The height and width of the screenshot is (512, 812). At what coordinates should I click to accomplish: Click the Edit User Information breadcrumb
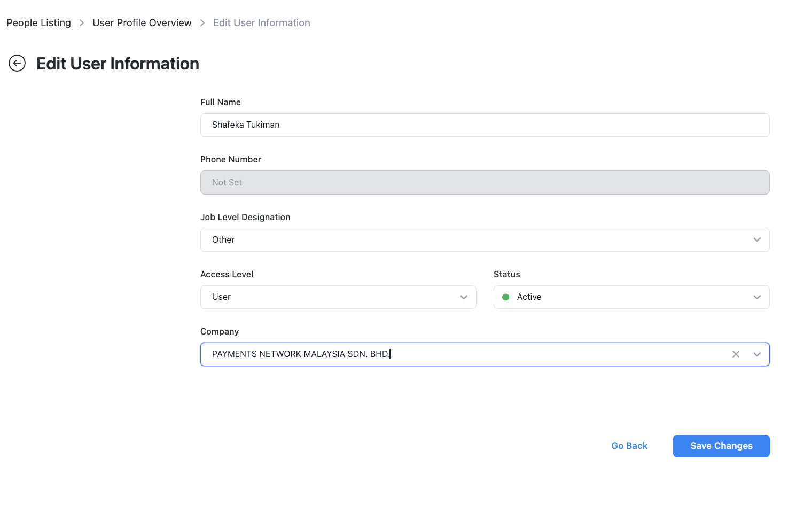pyautogui.click(x=261, y=23)
